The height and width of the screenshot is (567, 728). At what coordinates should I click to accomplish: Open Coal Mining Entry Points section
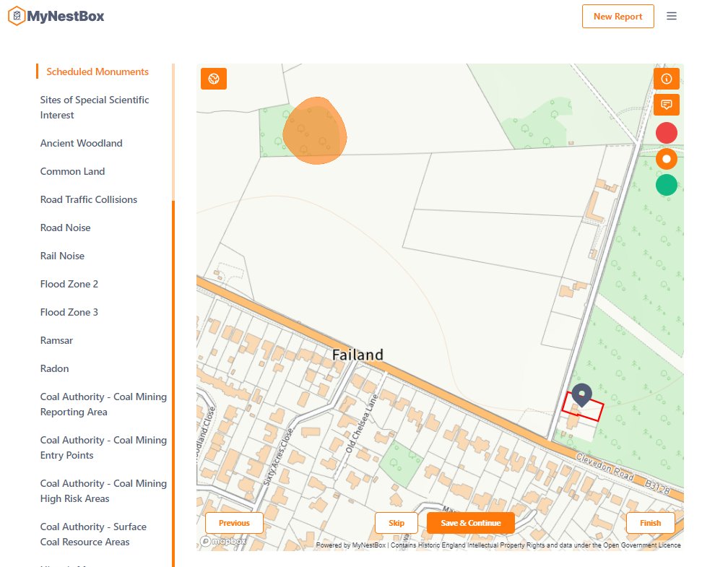tap(103, 448)
